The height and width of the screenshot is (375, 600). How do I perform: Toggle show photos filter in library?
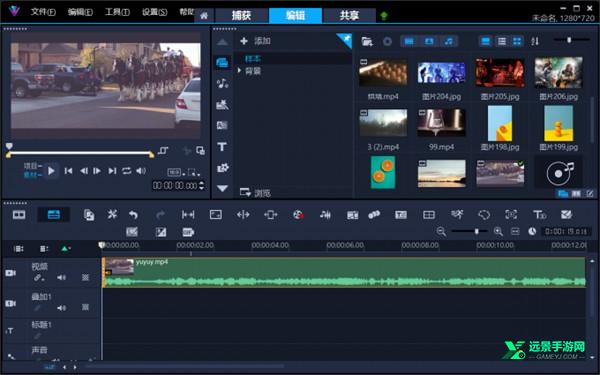[x=429, y=41]
